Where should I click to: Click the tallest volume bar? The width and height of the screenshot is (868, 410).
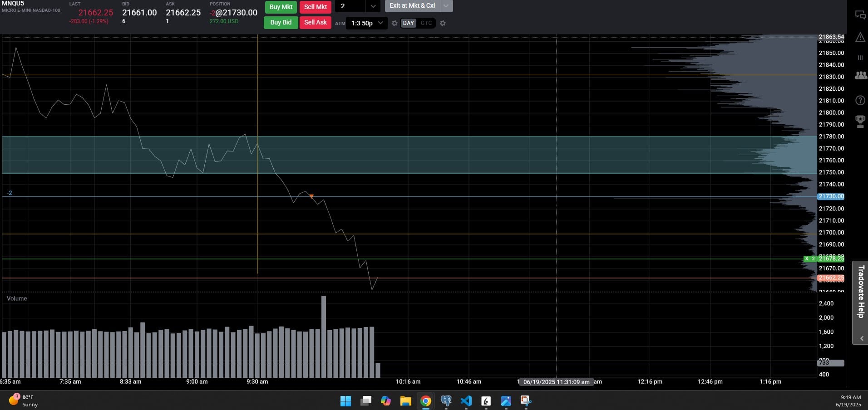pos(324,337)
